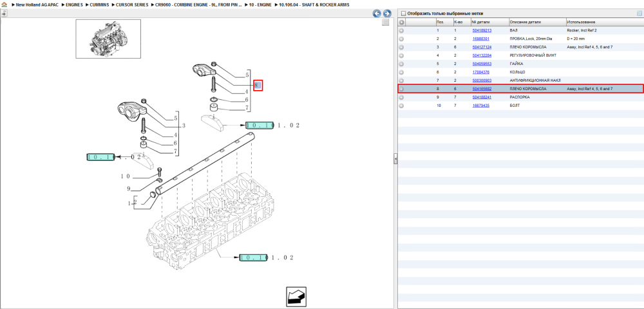
Task: Open CR9060 - COMBINE ENGINE breadcrumb
Action: (198, 5)
